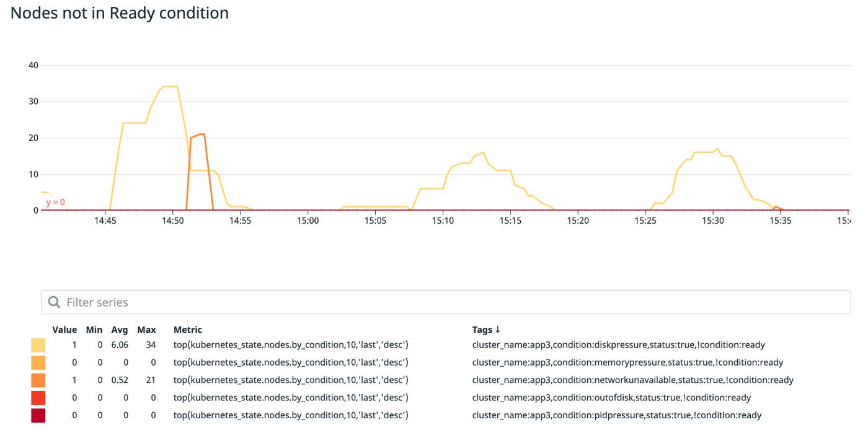The height and width of the screenshot is (435, 868).
Task: Sort by the Value column header
Action: pos(64,330)
